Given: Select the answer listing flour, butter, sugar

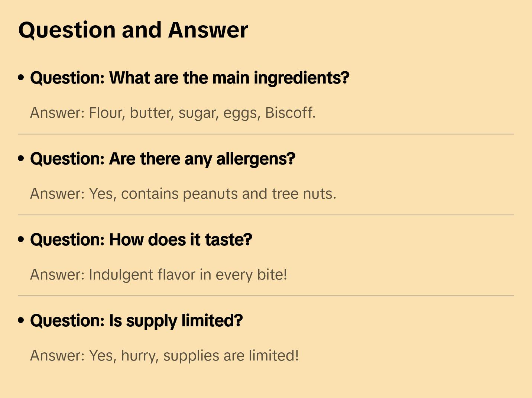Looking at the screenshot, I should tap(172, 113).
